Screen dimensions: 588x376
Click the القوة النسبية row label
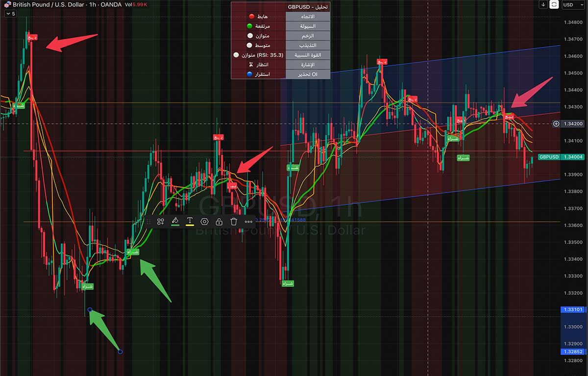click(x=308, y=55)
